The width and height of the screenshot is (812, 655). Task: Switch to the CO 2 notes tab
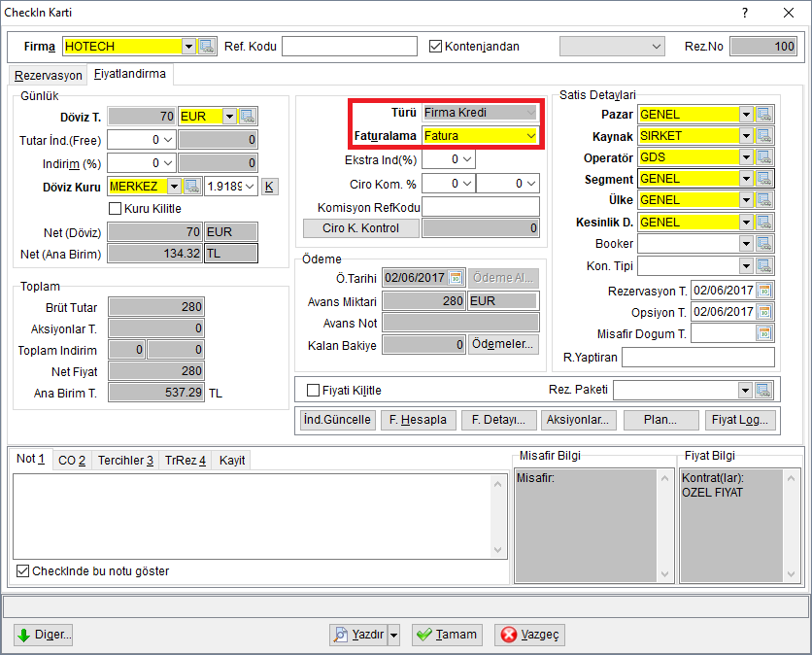coord(72,461)
